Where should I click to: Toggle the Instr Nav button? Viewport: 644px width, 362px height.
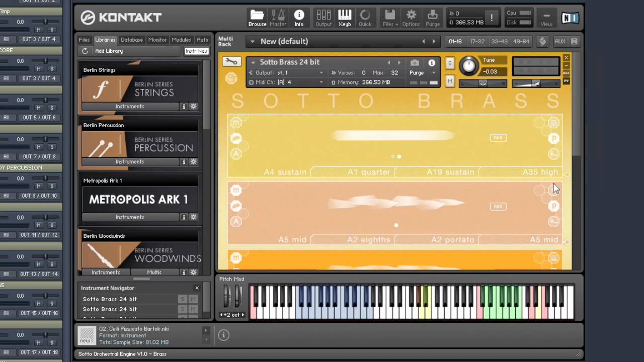click(x=196, y=51)
